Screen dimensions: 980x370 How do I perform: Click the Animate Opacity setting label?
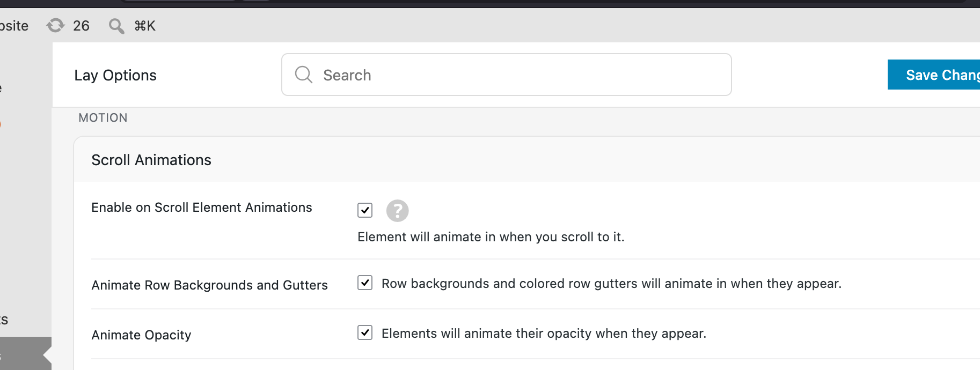click(141, 335)
